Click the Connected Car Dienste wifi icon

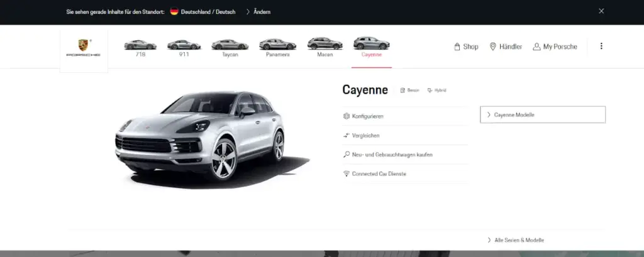click(346, 173)
